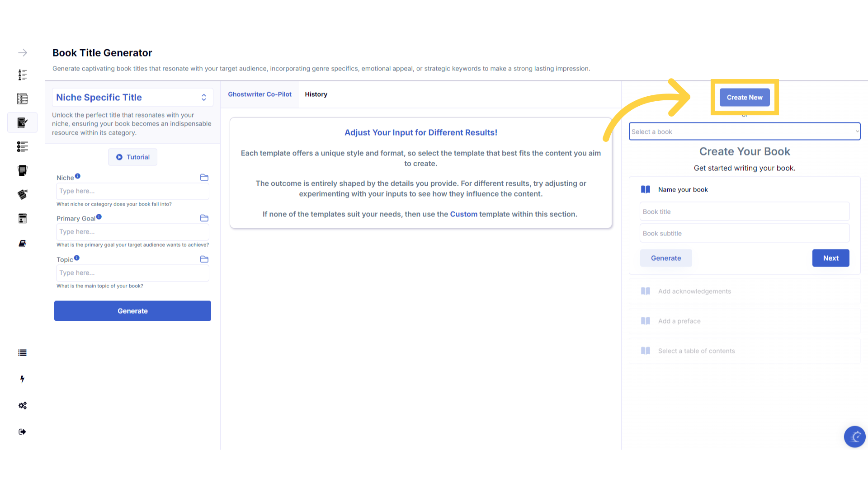Open the book icon in sidebar
Screen dimensions: 868x488
pos(23,244)
